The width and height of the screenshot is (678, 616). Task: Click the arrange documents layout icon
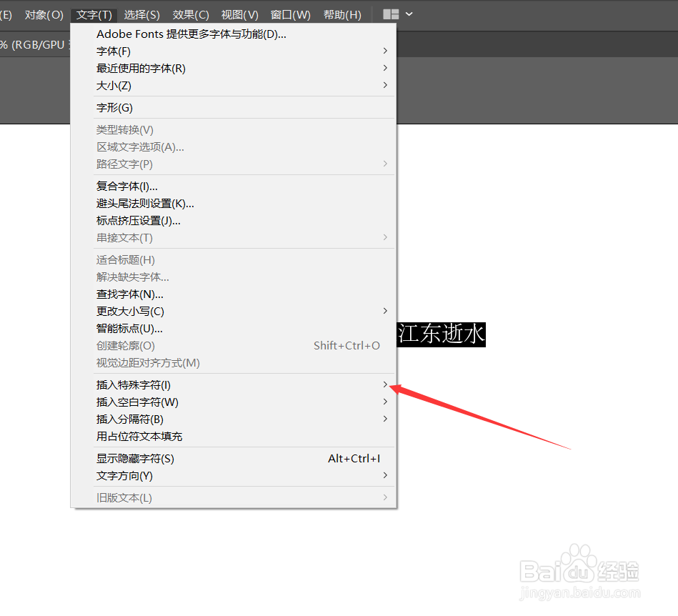391,14
